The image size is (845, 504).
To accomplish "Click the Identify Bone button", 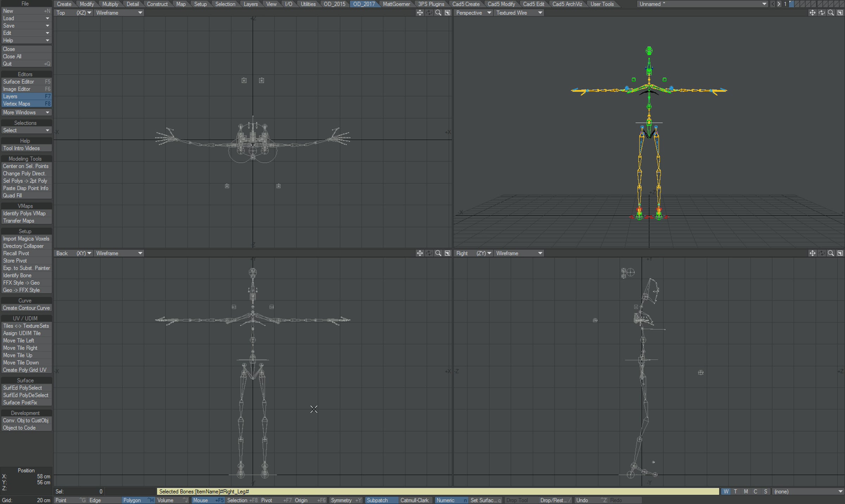I will click(17, 276).
